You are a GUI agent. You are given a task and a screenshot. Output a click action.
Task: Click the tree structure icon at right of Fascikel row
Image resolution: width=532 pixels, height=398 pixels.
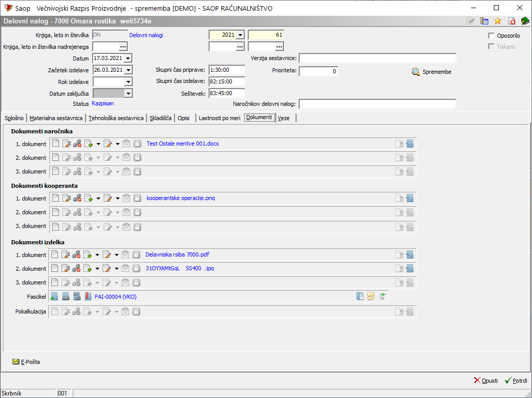tap(382, 296)
